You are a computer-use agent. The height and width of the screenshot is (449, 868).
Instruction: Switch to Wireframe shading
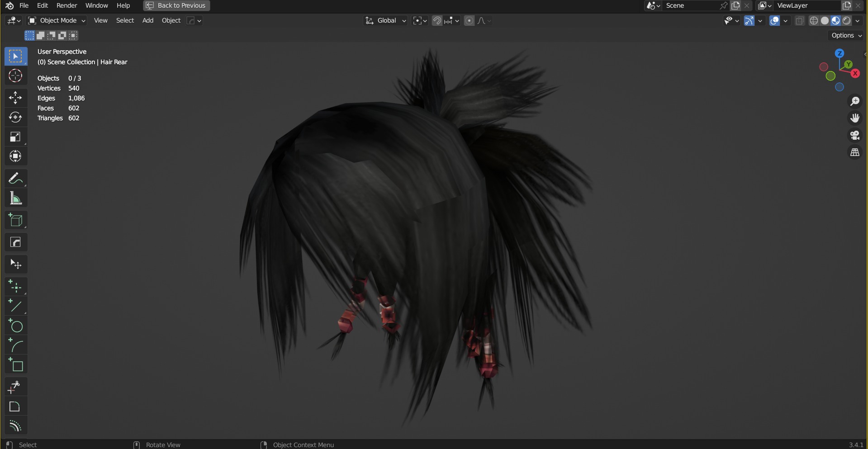point(814,21)
